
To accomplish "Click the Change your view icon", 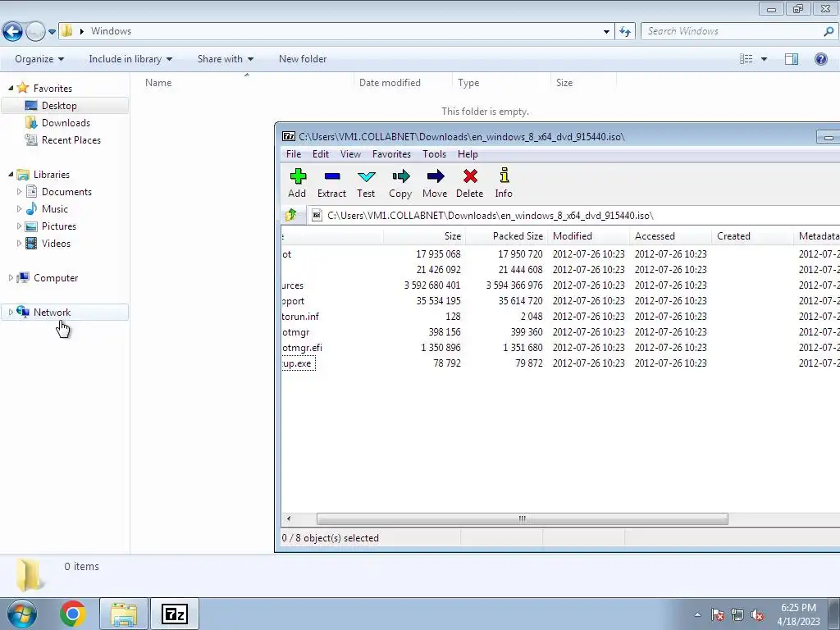I will [746, 59].
